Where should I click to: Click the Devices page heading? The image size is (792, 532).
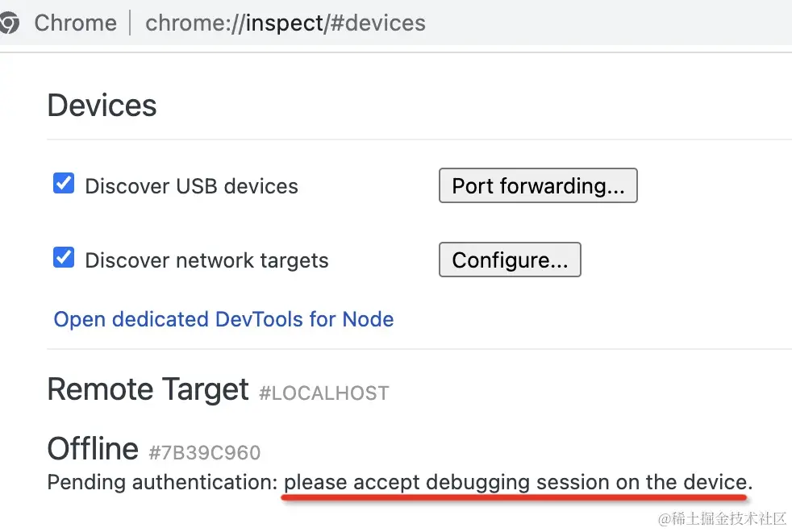click(102, 106)
